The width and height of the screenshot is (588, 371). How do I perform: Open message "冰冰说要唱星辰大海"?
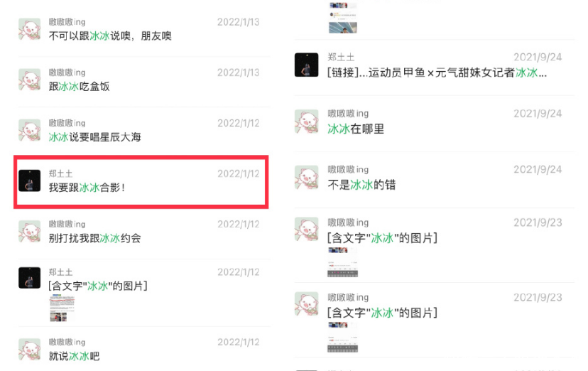tap(144, 131)
